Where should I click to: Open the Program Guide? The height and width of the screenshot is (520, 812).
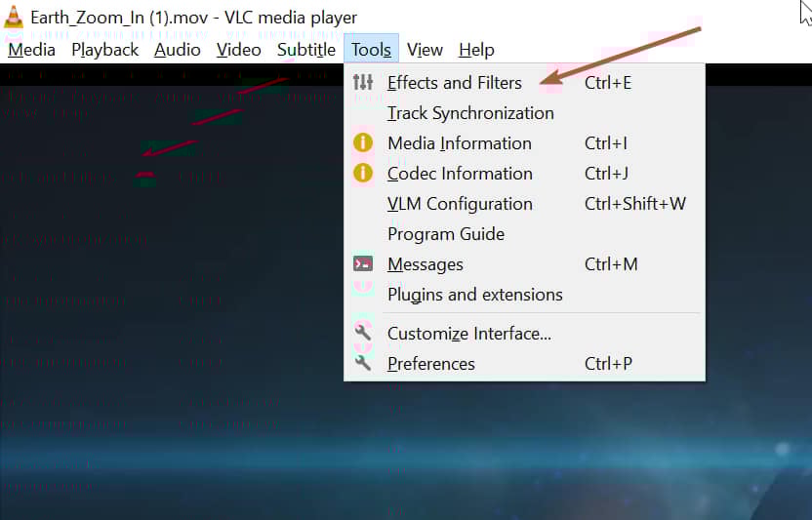click(524, 233)
